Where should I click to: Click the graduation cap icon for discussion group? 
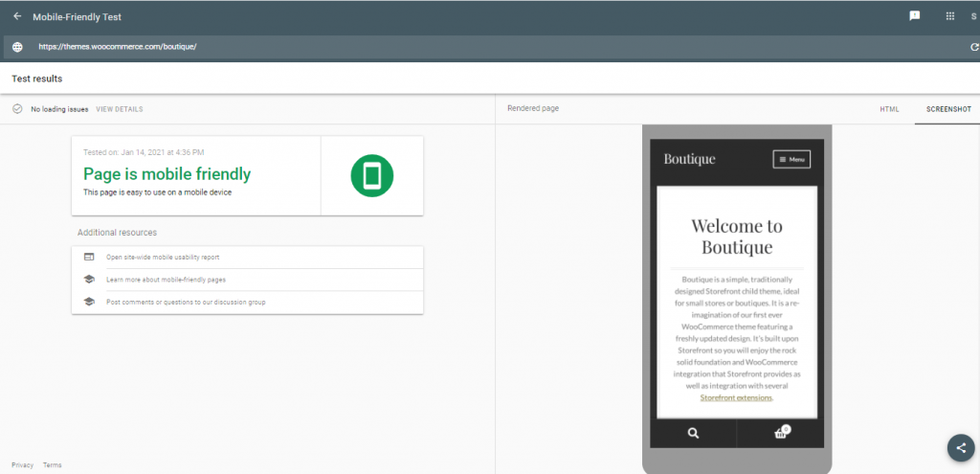(89, 302)
